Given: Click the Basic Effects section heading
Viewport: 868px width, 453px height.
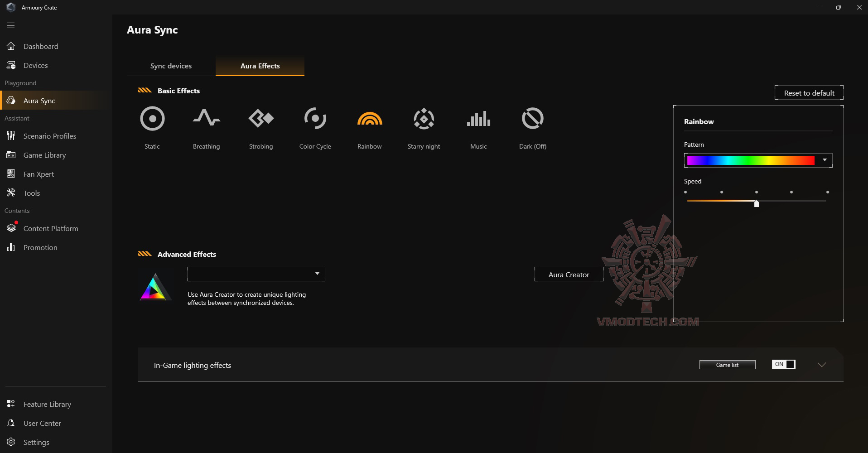Looking at the screenshot, I should [178, 91].
